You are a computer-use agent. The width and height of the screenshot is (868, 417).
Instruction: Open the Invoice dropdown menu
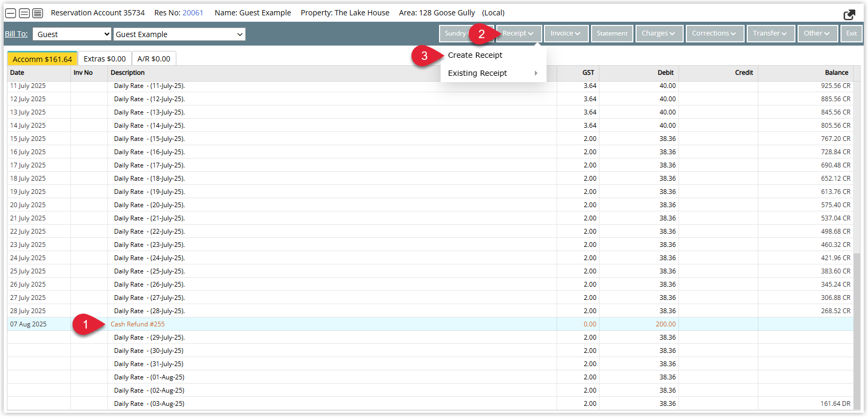[566, 33]
